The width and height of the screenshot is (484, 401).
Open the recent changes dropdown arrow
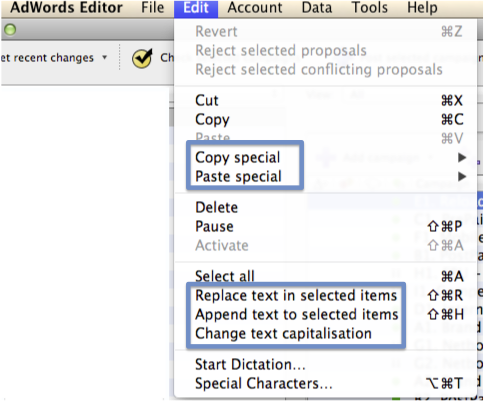tap(105, 57)
